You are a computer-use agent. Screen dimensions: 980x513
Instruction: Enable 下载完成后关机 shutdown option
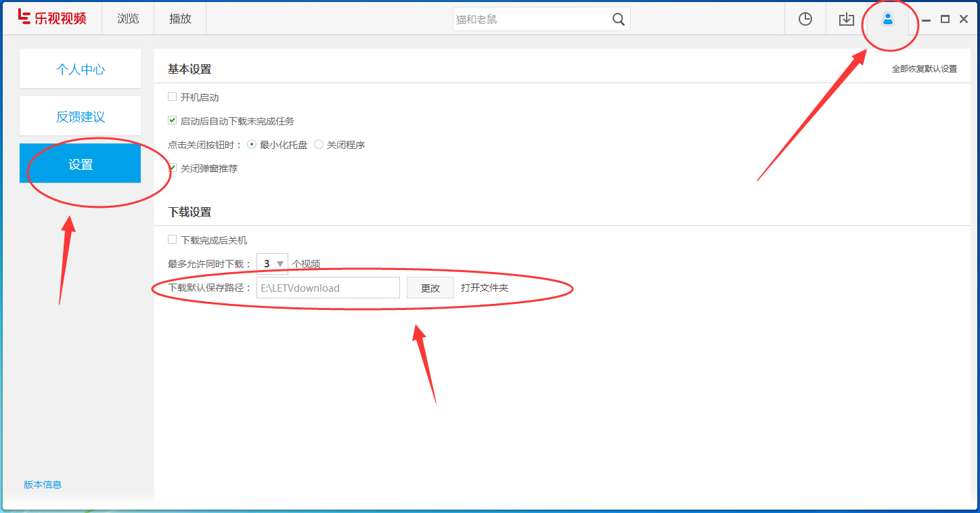(x=172, y=239)
